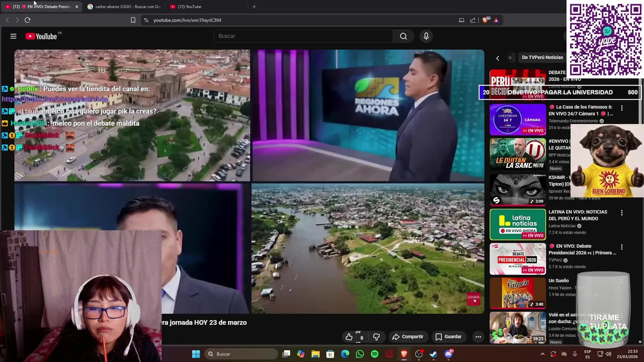Open Debate Presidencial 2026 TVPerú thumbnail
The height and width of the screenshot is (362, 644).
(518, 259)
